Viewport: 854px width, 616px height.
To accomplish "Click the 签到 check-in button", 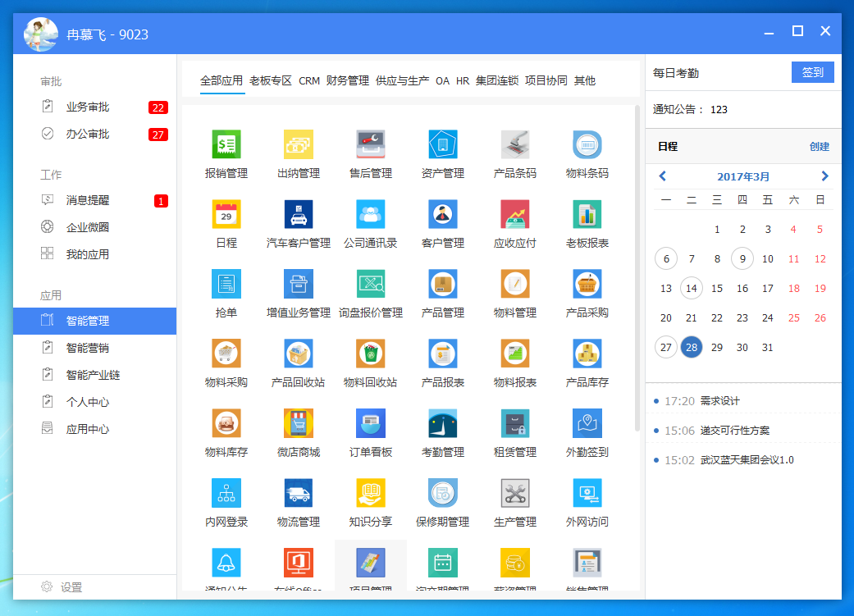I will click(x=813, y=72).
